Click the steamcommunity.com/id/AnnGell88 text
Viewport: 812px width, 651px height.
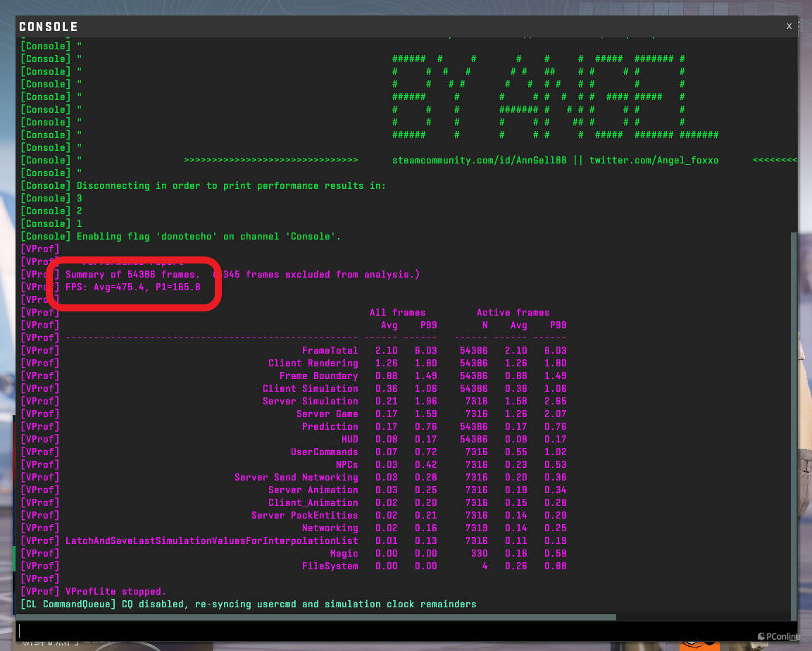[479, 161]
